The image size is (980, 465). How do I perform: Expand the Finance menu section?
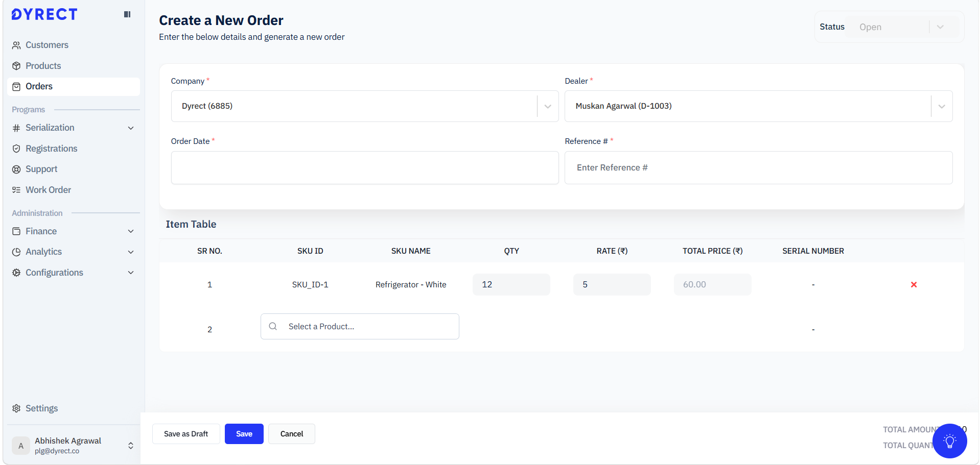[x=131, y=231]
